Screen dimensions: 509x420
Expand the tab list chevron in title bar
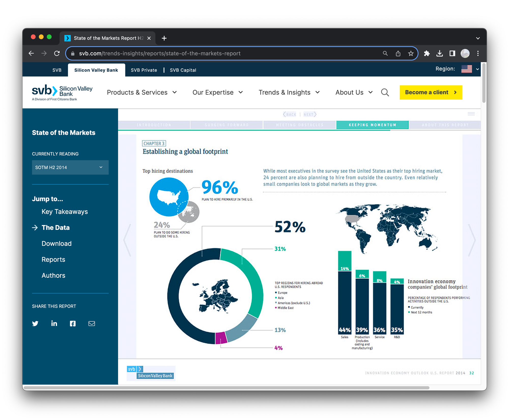(x=478, y=38)
